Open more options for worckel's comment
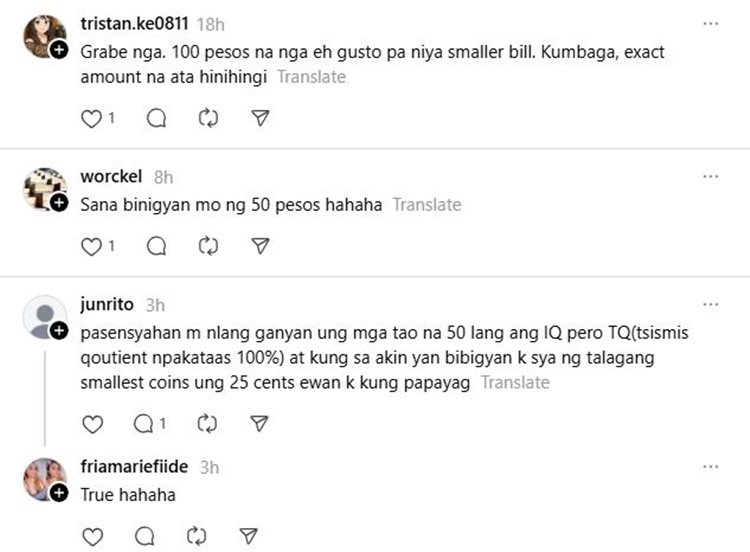This screenshot has width=750, height=552. point(710,176)
